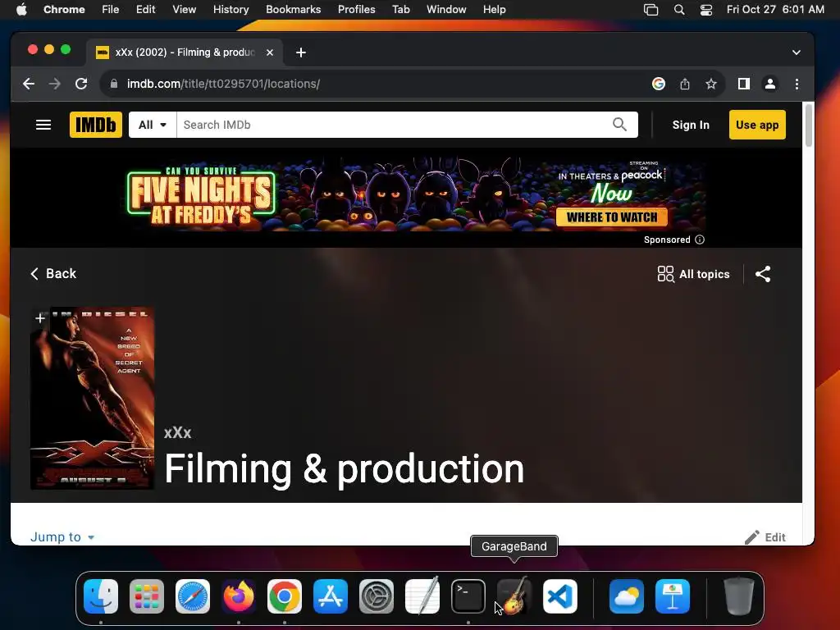The image size is (840, 630).
Task: Share this page using share icon
Action: (763, 274)
